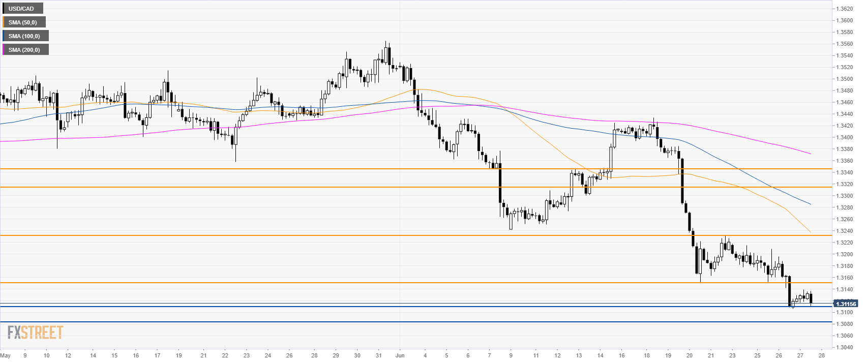Select date 27 on the time axis

pyautogui.click(x=800, y=355)
